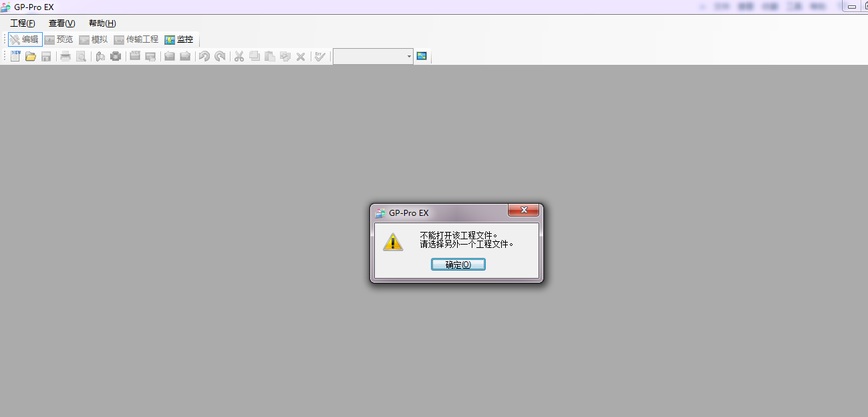
Task: Switch to 预览 (Preview) mode
Action: (59, 39)
